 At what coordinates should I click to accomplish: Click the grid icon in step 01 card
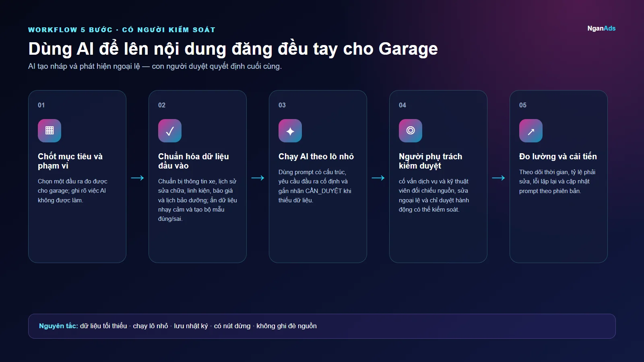click(50, 131)
